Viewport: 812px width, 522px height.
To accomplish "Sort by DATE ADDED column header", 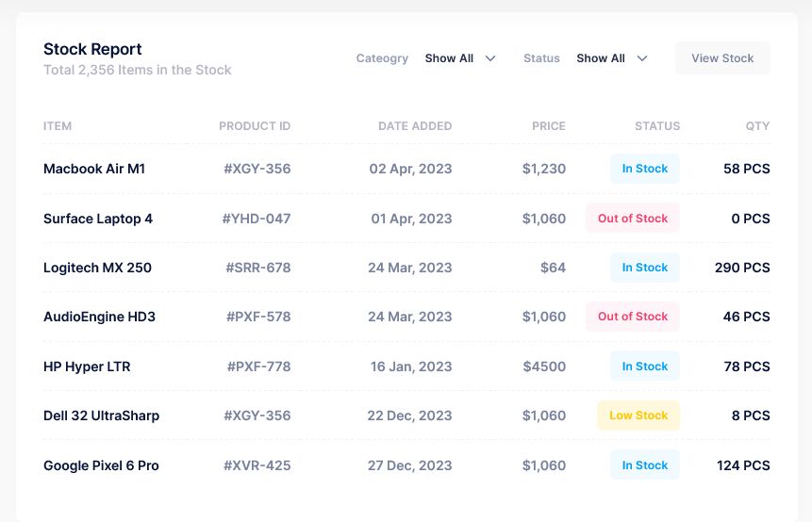I will point(415,126).
